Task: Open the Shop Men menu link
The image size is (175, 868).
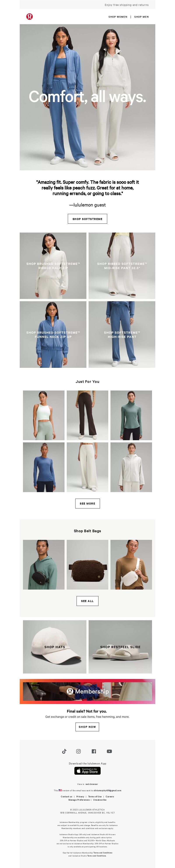Action: pyautogui.click(x=141, y=17)
